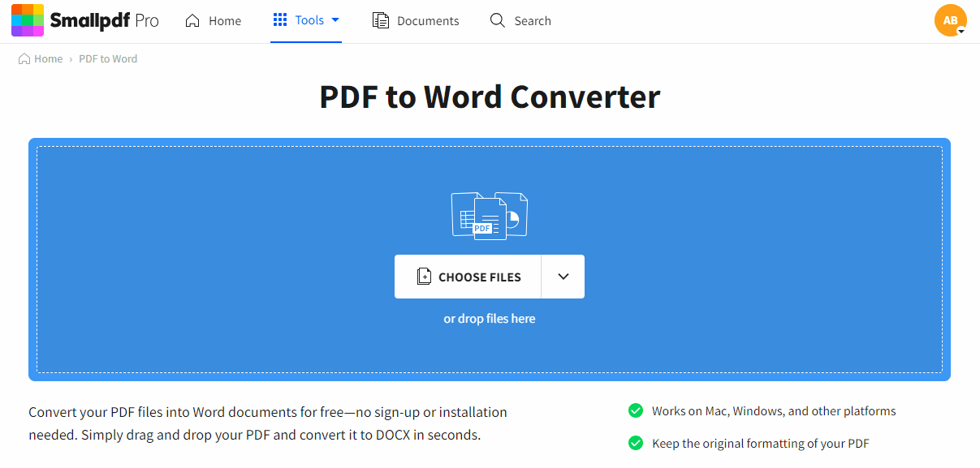Click the Tools grid icon
This screenshot has height=468, width=980.
point(280,20)
